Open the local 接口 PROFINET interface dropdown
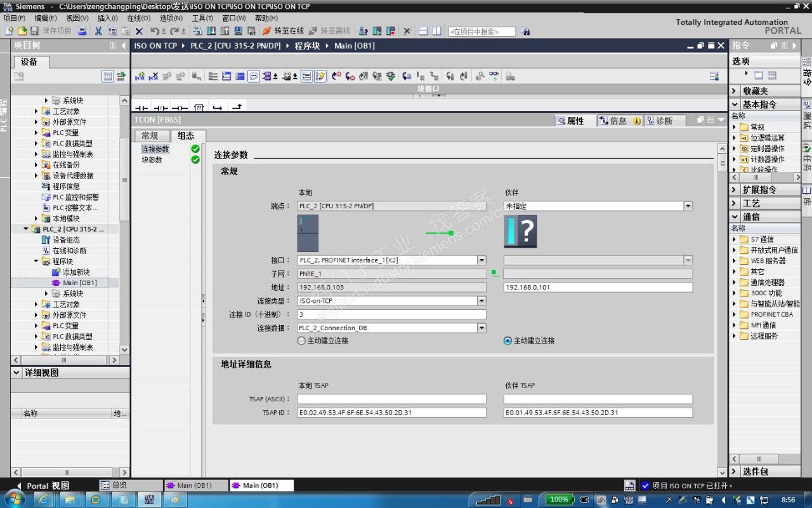Viewport: 812px width, 508px height. [x=481, y=260]
